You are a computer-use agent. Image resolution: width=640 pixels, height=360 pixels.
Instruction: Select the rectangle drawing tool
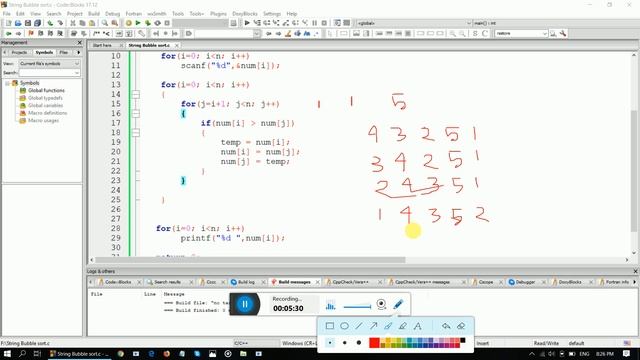(330, 326)
